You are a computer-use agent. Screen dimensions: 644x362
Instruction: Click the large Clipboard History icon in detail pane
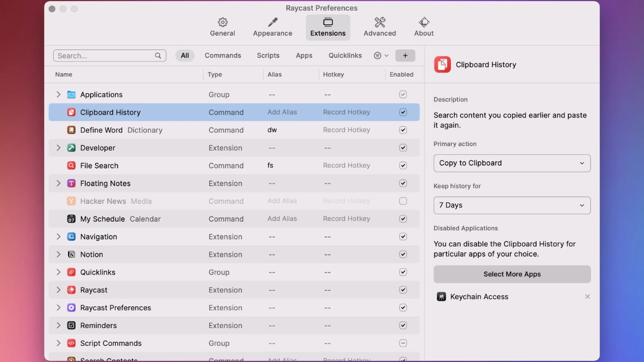[x=442, y=64]
